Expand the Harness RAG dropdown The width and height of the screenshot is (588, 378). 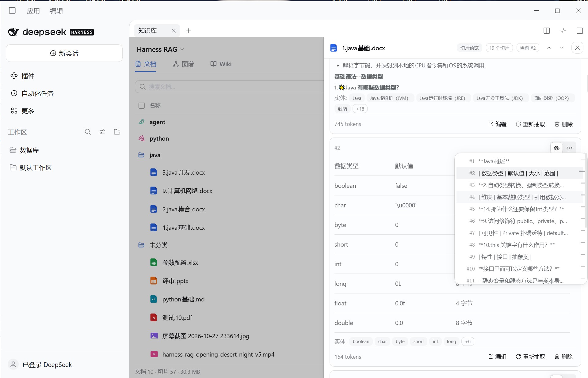click(x=160, y=49)
